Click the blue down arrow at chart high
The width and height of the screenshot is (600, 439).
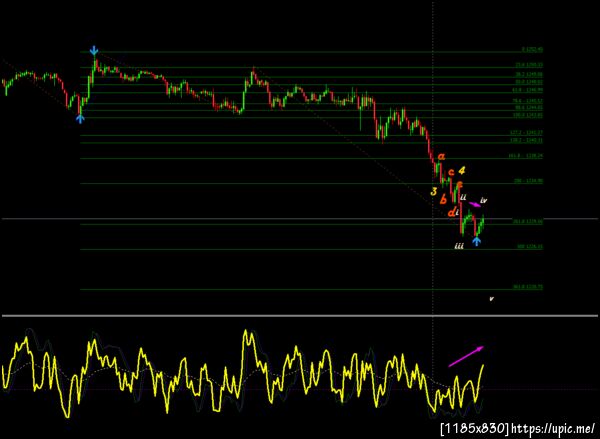pos(94,51)
